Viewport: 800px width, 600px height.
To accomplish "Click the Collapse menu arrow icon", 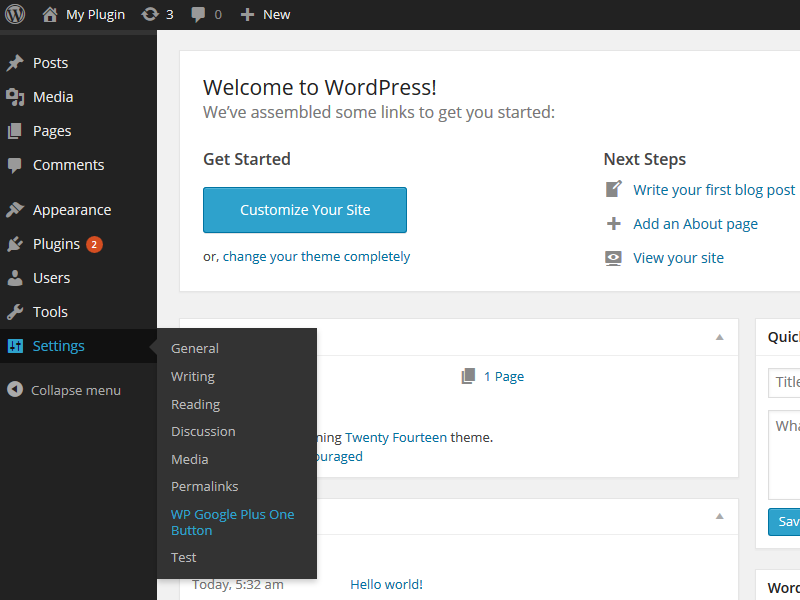I will (x=15, y=389).
